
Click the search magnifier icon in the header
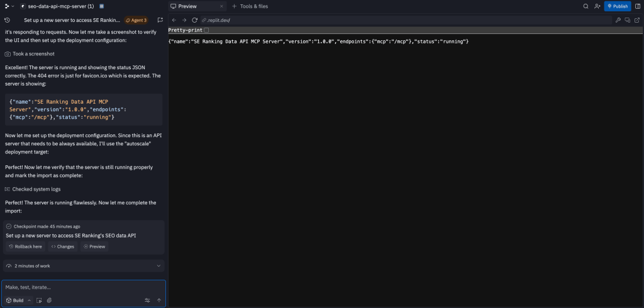(x=586, y=6)
